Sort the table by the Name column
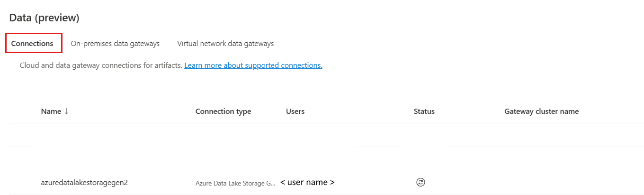644x195 pixels. point(51,111)
